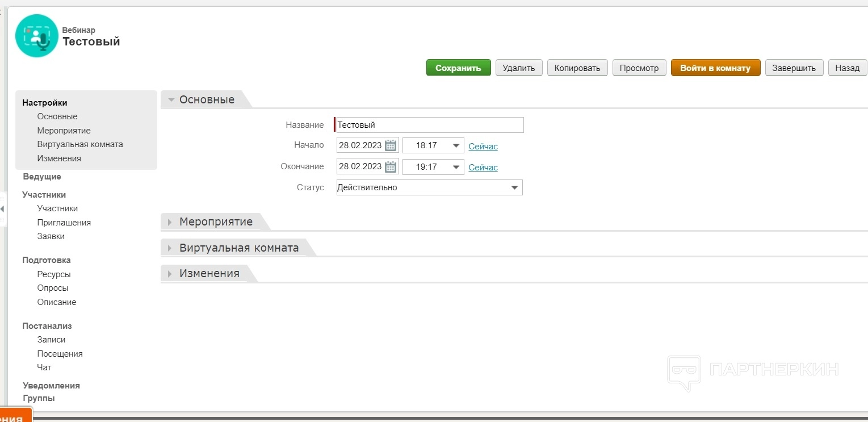The image size is (868, 422).
Task: Expand the Изменения section
Action: [170, 274]
